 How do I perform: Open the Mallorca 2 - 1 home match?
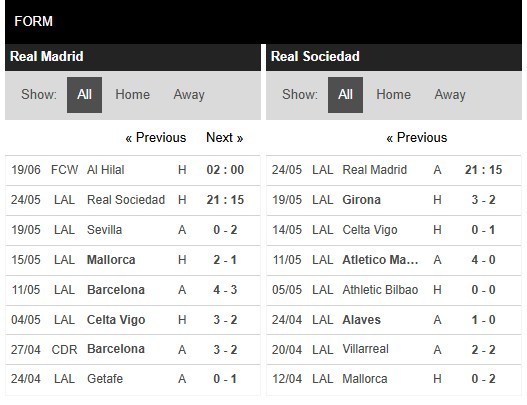coord(133,260)
